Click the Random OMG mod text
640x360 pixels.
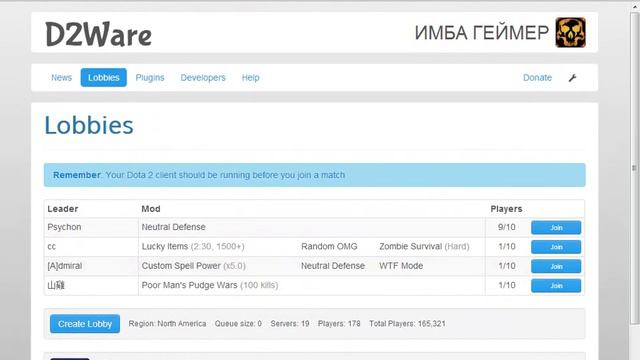329,247
